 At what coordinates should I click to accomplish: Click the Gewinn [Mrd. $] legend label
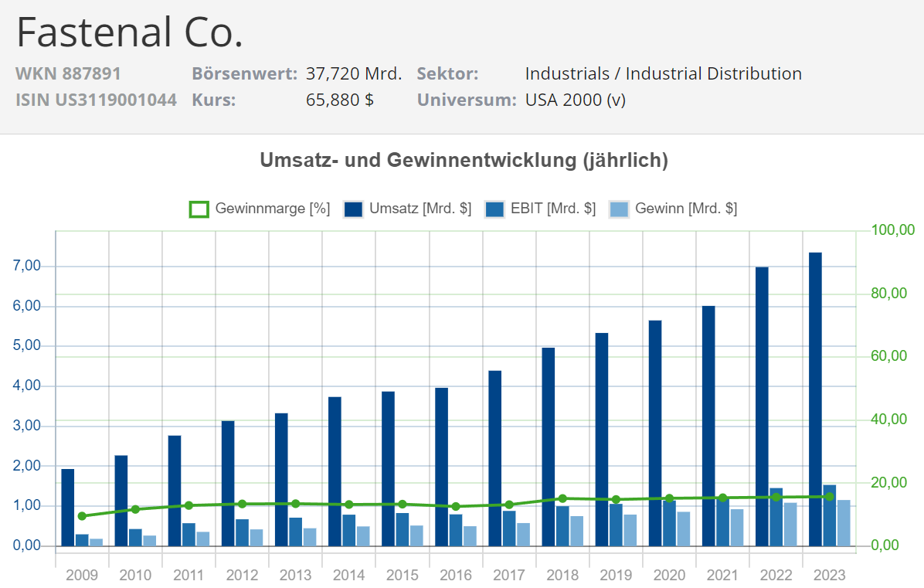[x=686, y=209]
